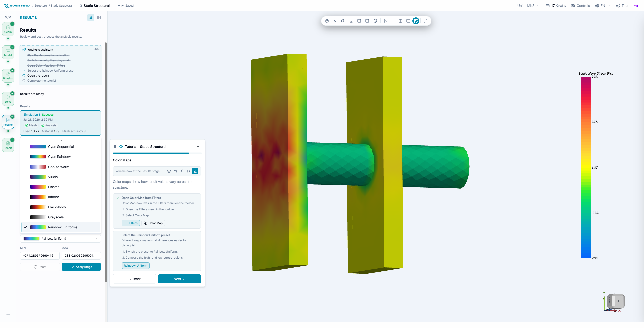Click the vertical split view icon
The height and width of the screenshot is (328, 644).
tap(401, 21)
